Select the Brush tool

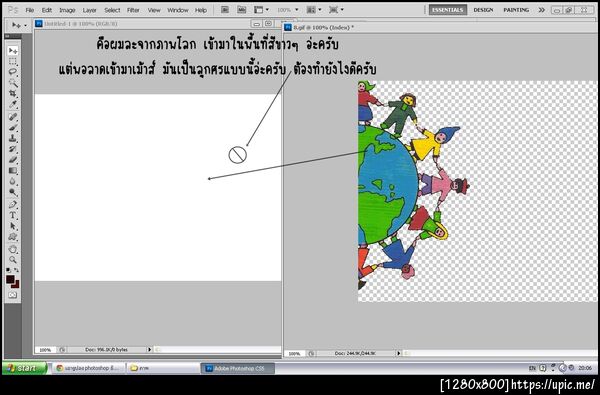(13, 127)
